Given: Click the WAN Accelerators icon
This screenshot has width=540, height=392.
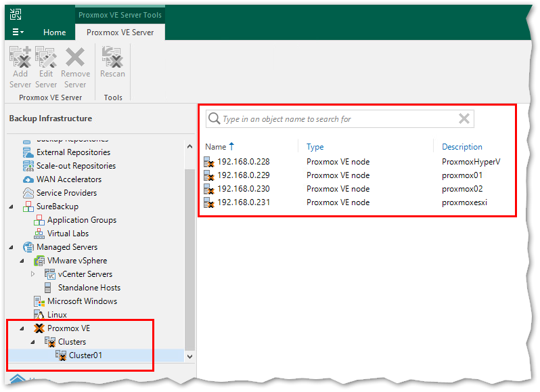Looking at the screenshot, I should click(x=28, y=179).
